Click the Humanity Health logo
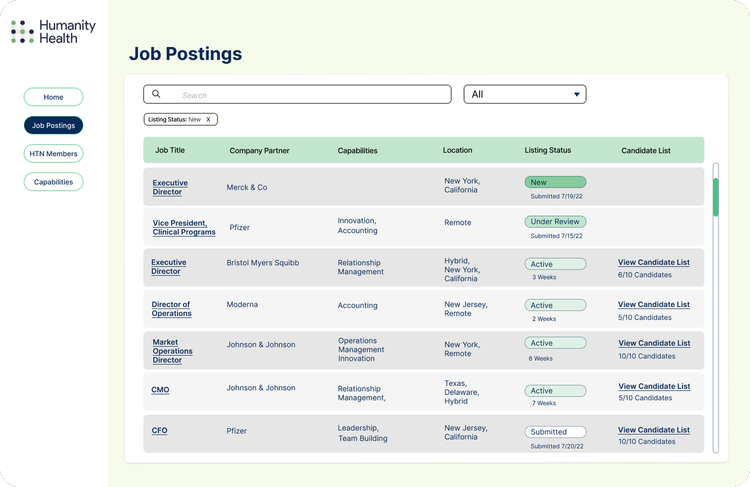Viewport: 750px width, 487px height. point(53,32)
